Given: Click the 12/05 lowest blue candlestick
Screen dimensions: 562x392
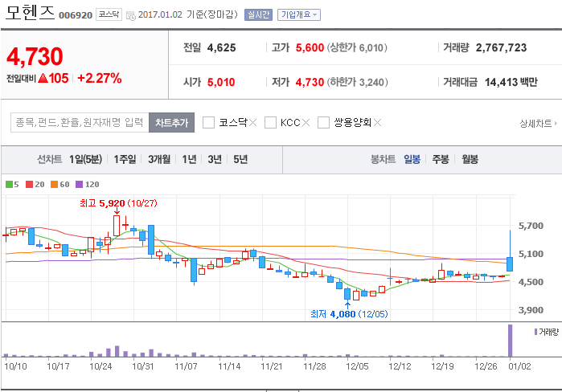Looking at the screenshot, I should coord(347,294).
